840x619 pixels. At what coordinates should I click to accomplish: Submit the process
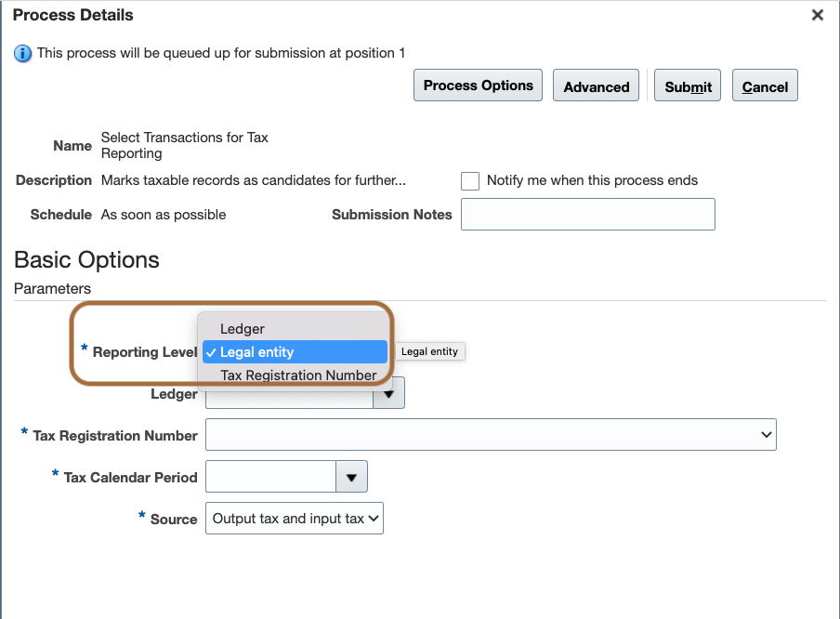point(687,85)
